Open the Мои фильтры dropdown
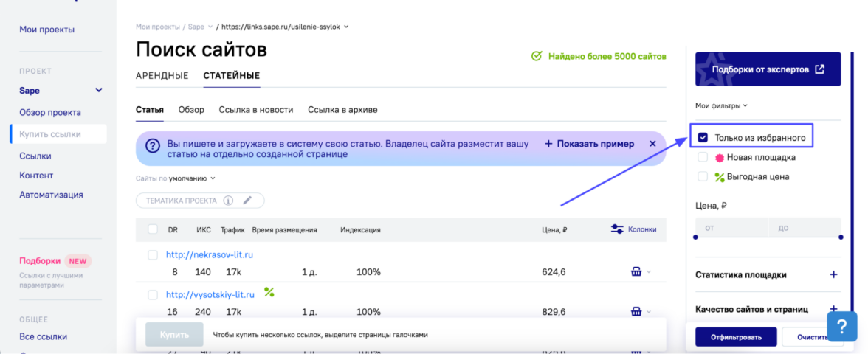This screenshot has width=868, height=354. pos(721,105)
